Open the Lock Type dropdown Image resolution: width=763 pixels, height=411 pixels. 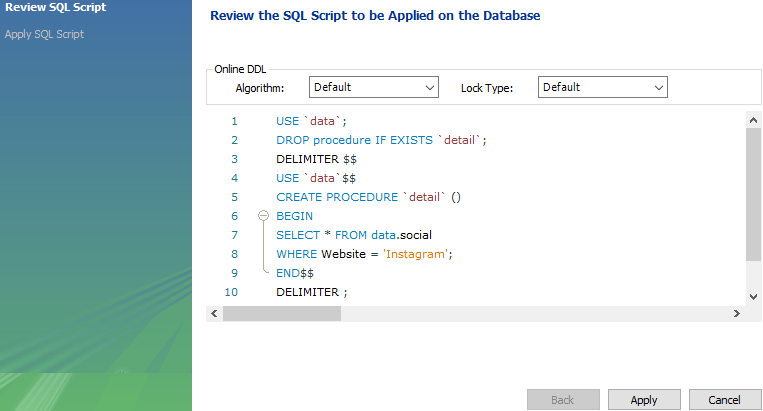[602, 87]
